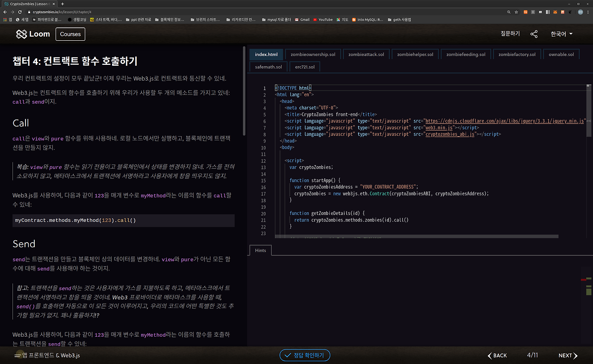
Task: Open the zombieattack.sol tab
Action: coord(366,54)
